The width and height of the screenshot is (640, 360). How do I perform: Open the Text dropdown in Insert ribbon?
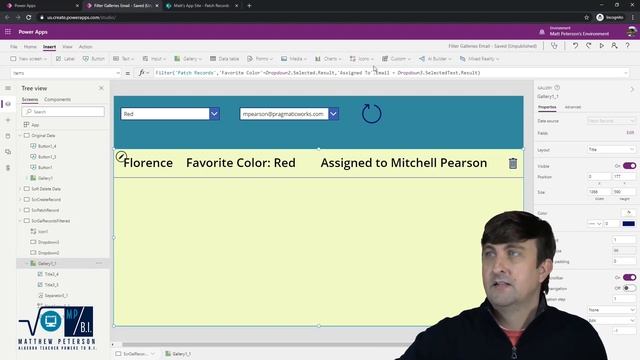(x=124, y=59)
